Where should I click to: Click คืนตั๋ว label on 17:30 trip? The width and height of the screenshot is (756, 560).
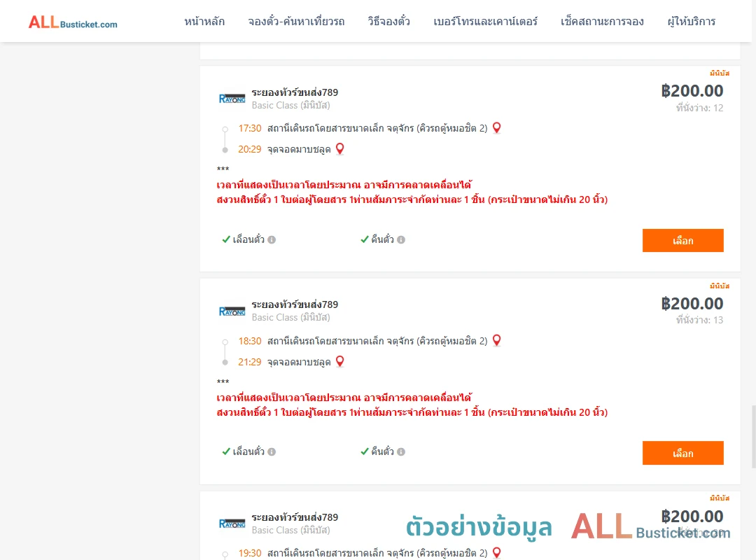pyautogui.click(x=382, y=239)
